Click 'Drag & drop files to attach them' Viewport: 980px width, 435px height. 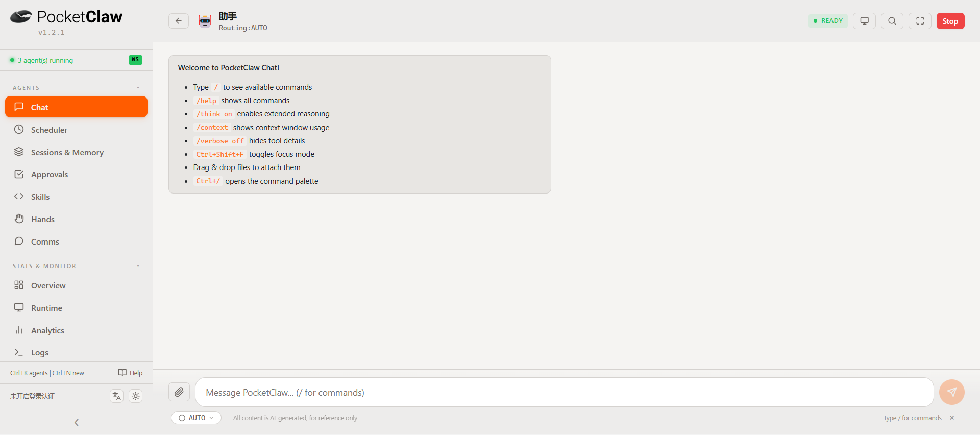coord(247,167)
